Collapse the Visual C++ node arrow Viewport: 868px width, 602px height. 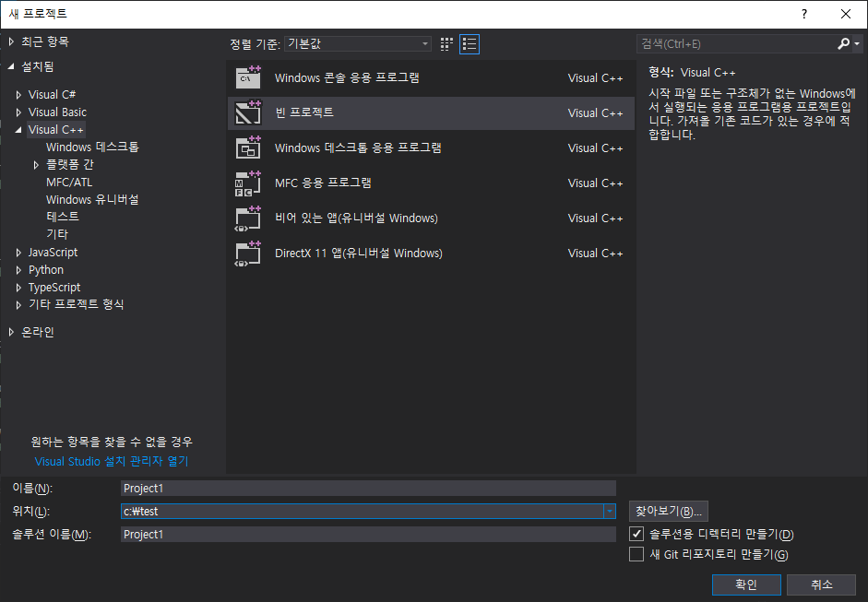pos(18,130)
